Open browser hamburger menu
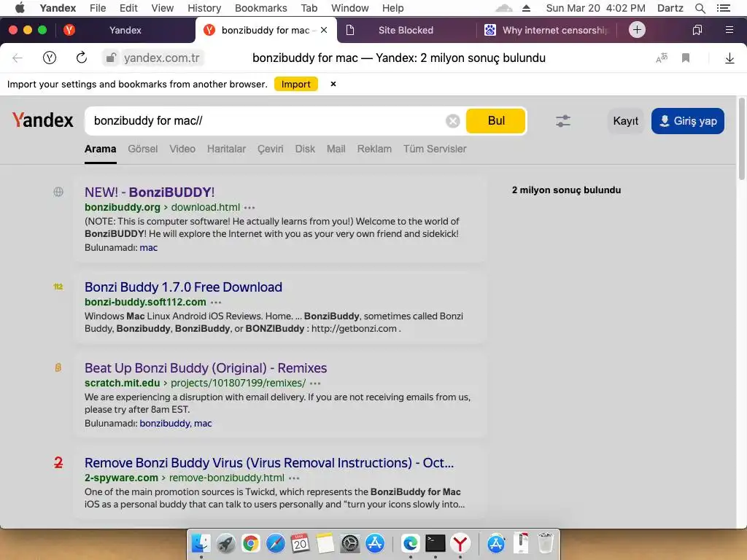Screen dimensions: 747x560 [x=729, y=30]
